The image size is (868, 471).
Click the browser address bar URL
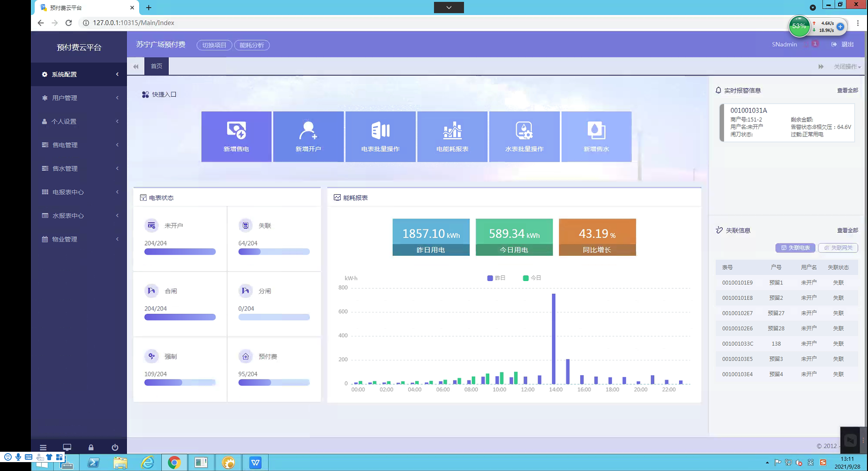134,23
